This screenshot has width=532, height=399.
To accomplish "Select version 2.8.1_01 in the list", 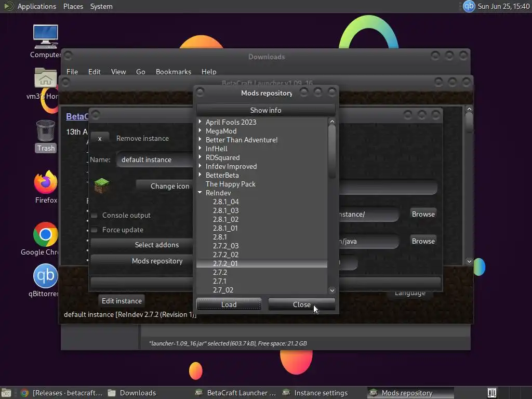I will pos(225,228).
